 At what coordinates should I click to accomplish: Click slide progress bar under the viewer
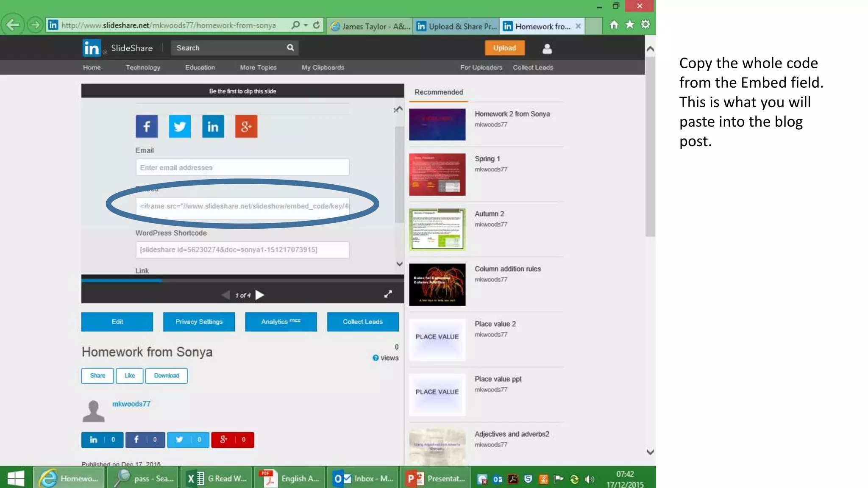242,280
